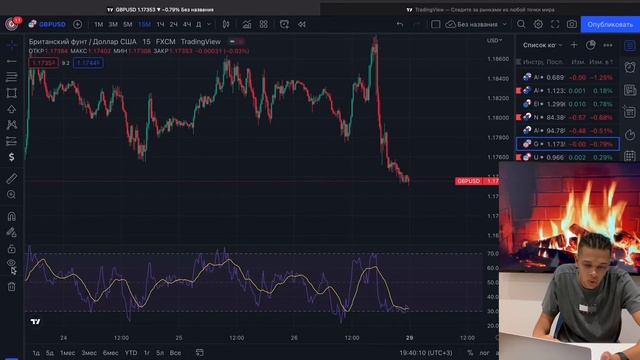Screen dimensions: 640x360
Task: Select the up-arrow annotation tool
Action: pos(11,109)
